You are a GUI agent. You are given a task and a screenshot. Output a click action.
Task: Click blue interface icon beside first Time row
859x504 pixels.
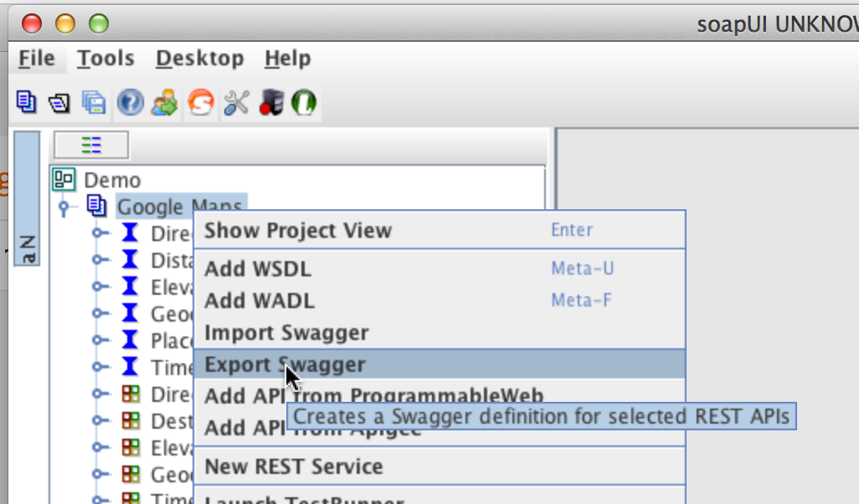click(x=130, y=367)
